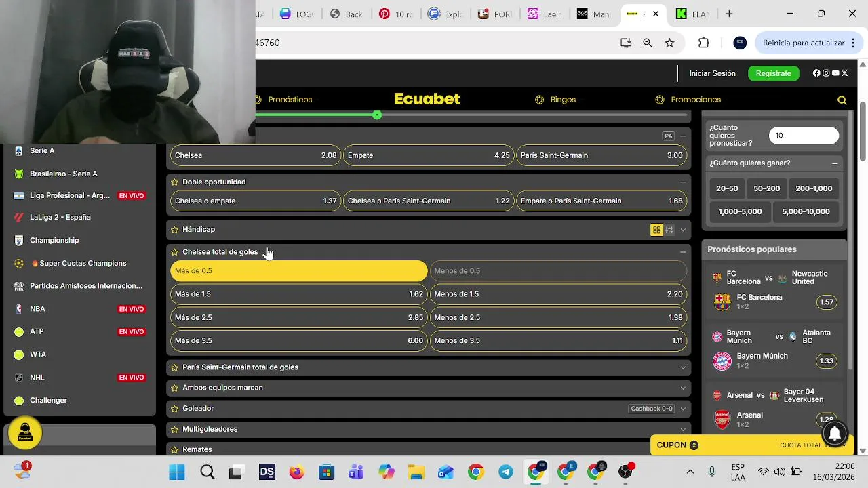The width and height of the screenshot is (868, 488).
Task: Favorite Ambos equipos marcan star
Action: click(x=174, y=388)
